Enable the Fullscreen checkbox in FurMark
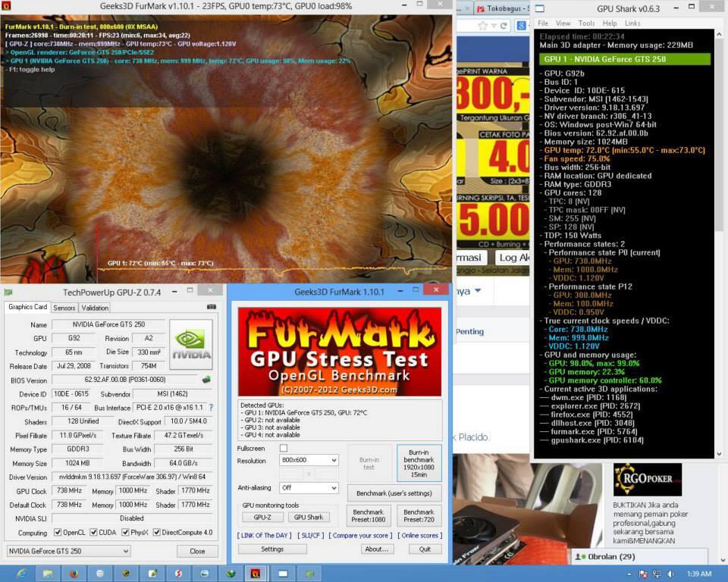Image resolution: width=728 pixels, height=582 pixels. (284, 449)
